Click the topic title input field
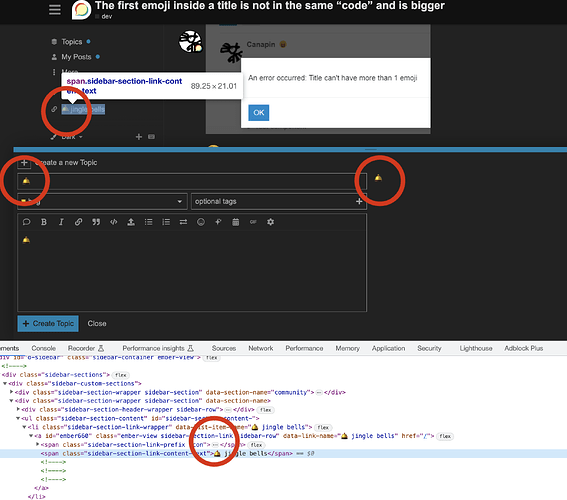 pyautogui.click(x=192, y=181)
